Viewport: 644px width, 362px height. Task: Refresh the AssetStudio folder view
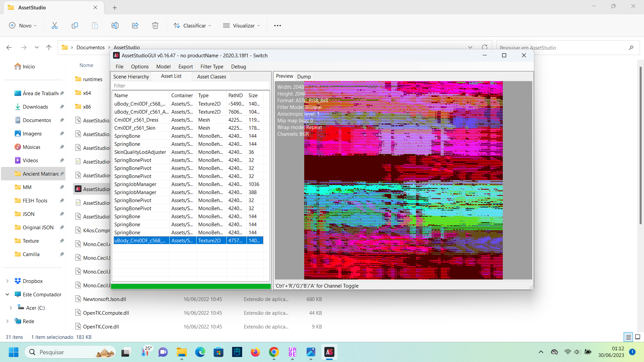point(484,47)
